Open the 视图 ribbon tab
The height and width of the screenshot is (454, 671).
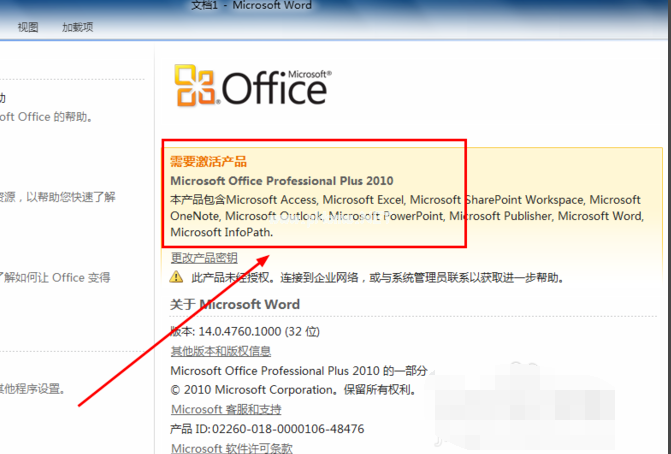click(x=28, y=27)
